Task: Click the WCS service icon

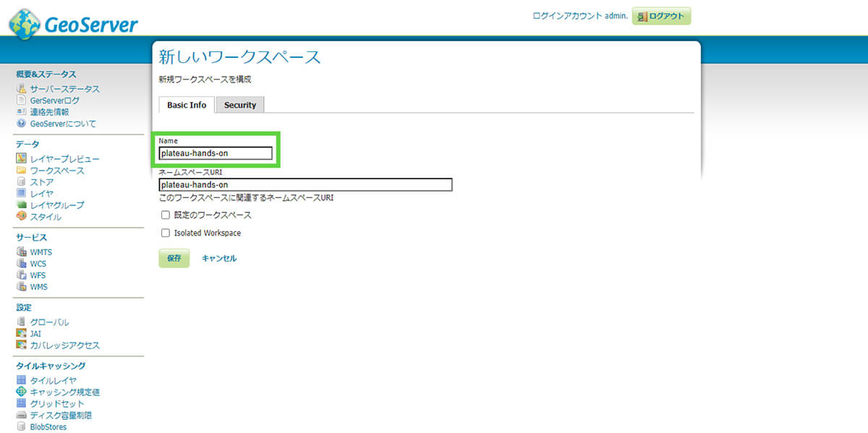Action: tap(22, 264)
